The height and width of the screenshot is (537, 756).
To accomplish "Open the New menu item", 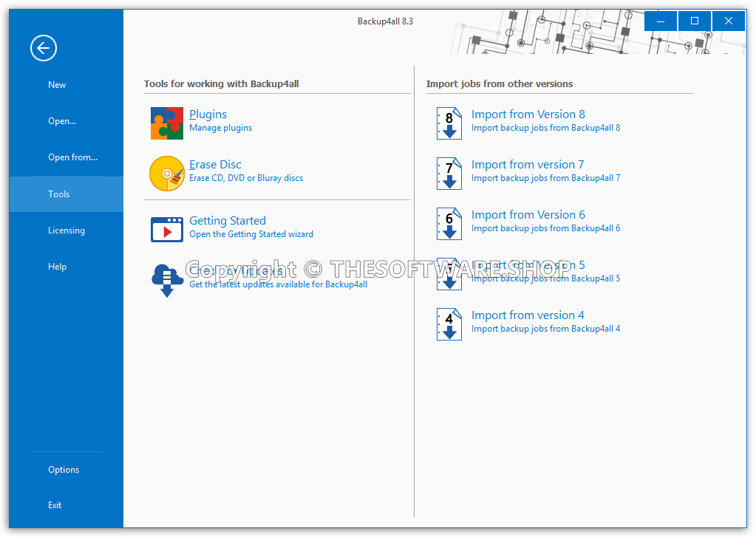I will pyautogui.click(x=66, y=85).
